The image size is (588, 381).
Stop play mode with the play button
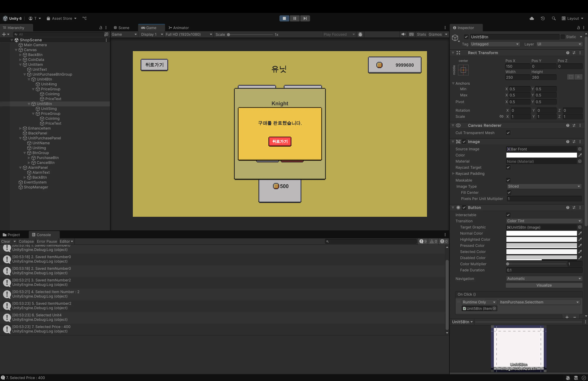[x=284, y=18]
